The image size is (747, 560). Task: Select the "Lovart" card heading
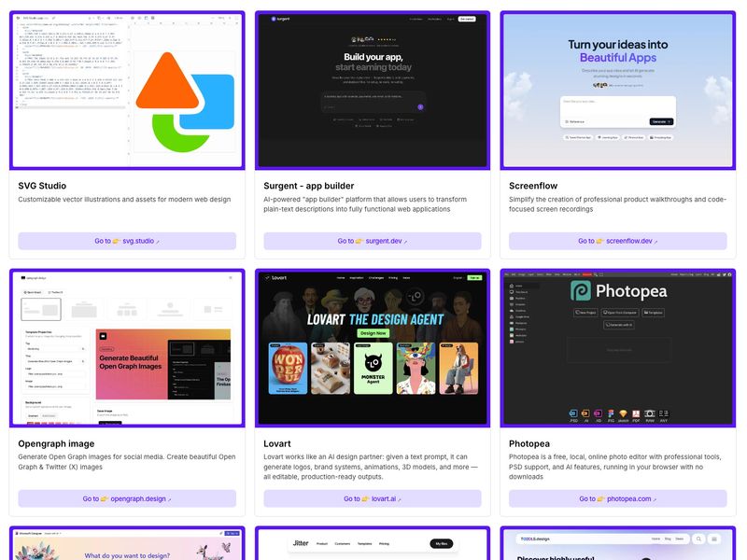pyautogui.click(x=277, y=443)
